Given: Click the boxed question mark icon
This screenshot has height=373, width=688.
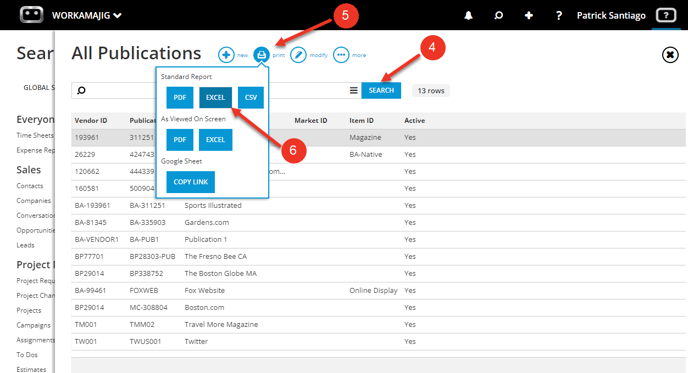Looking at the screenshot, I should coord(666,15).
